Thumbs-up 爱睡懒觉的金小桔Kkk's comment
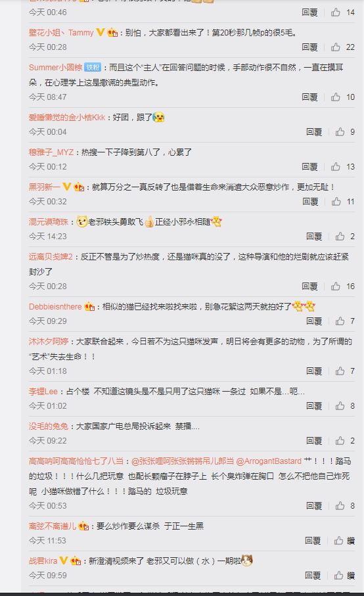 point(340,132)
